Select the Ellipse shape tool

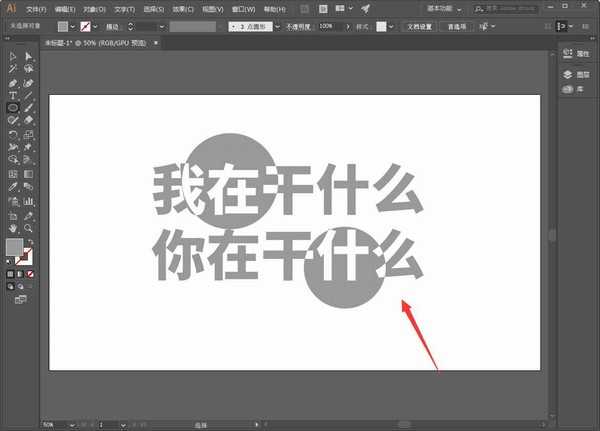coord(13,108)
